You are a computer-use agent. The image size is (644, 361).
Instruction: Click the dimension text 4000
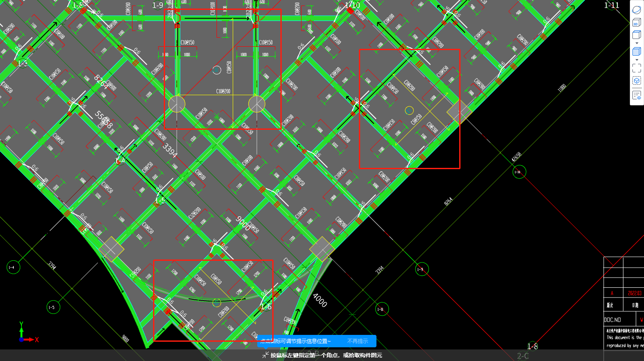pos(320,300)
